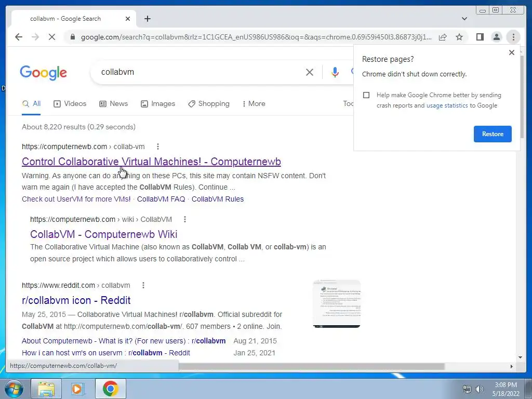Screen dimensions: 532x399
Task: Click the About 8,220 results text
Action: click(79, 127)
